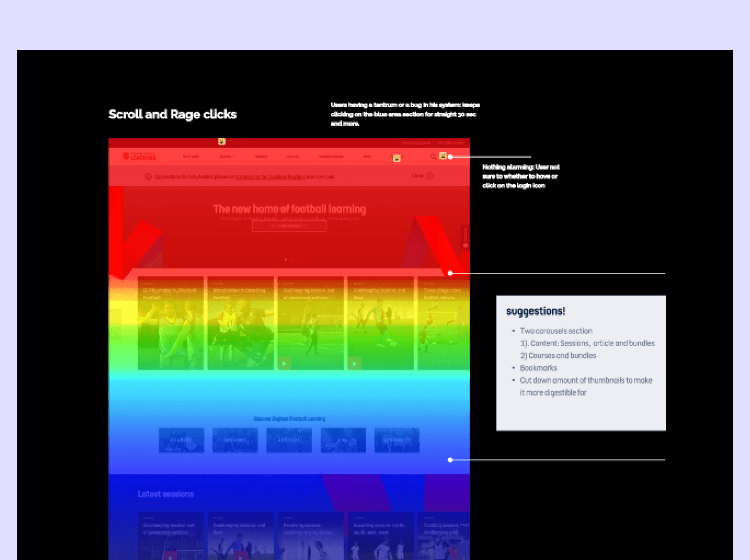Expand the Courses dropdown in navbar
This screenshot has height=560, width=750.
click(x=227, y=157)
